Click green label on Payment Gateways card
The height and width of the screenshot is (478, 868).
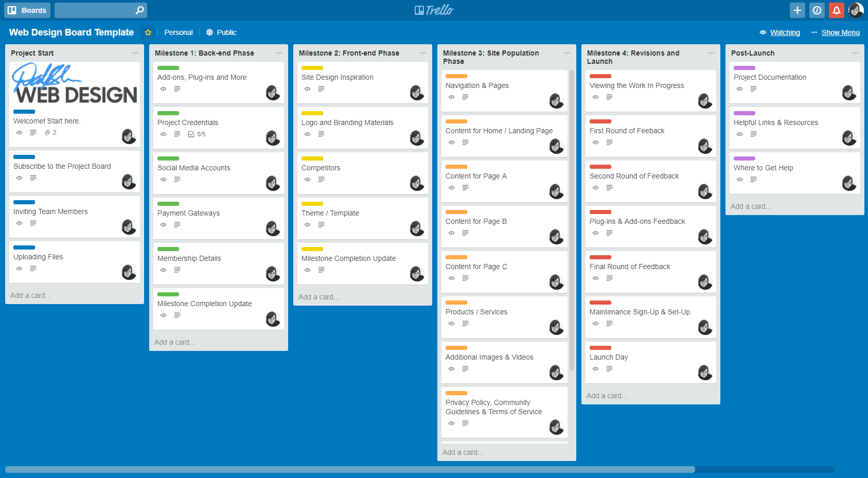pyautogui.click(x=168, y=204)
